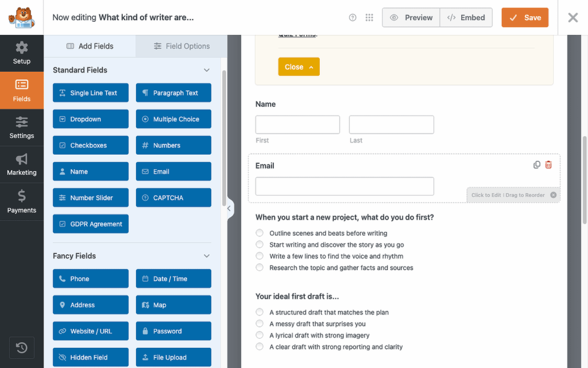
Task: Click the First name input
Action: coord(298,125)
